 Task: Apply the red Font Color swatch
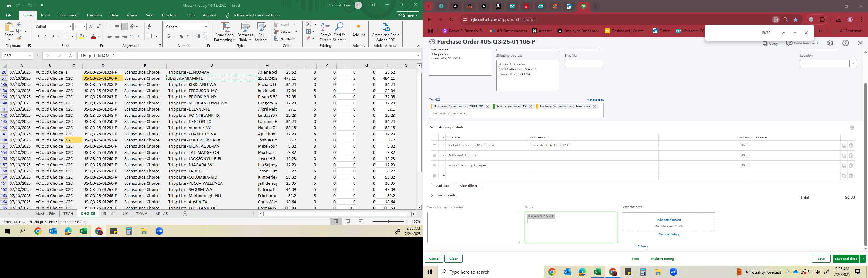pos(94,36)
